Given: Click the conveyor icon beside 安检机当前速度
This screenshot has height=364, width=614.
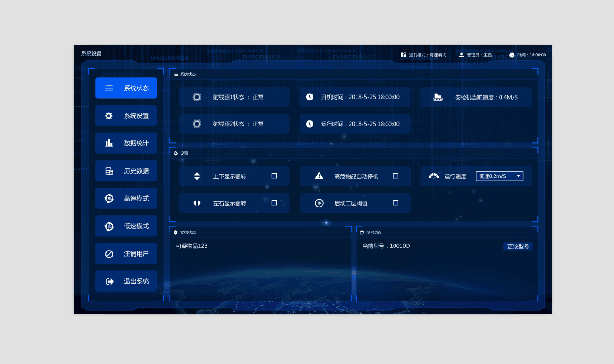Looking at the screenshot, I should point(438,97).
